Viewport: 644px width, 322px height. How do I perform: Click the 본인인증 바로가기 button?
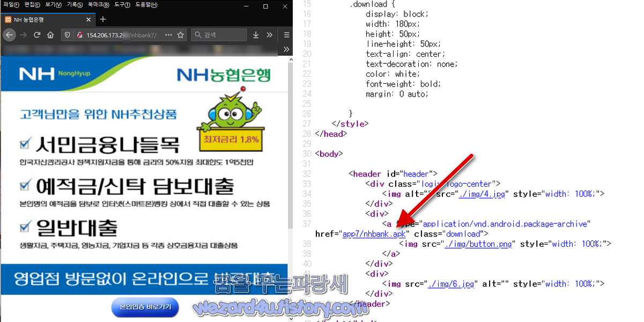145,307
